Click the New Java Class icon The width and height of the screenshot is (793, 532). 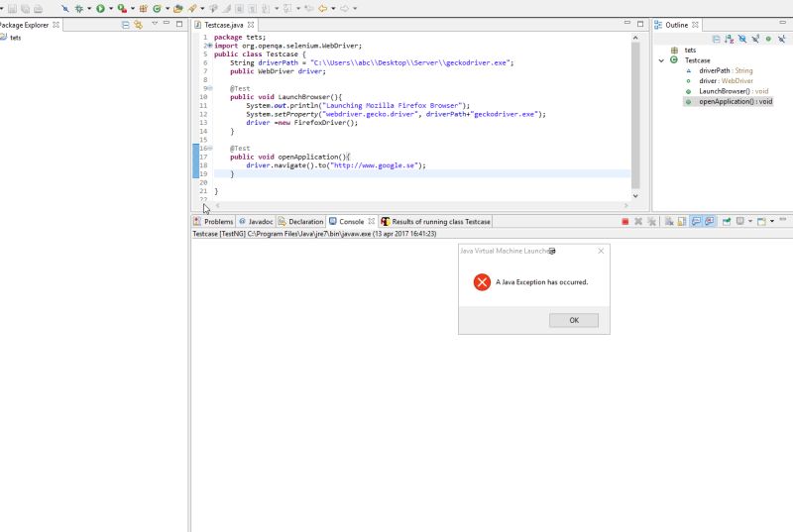click(x=158, y=9)
